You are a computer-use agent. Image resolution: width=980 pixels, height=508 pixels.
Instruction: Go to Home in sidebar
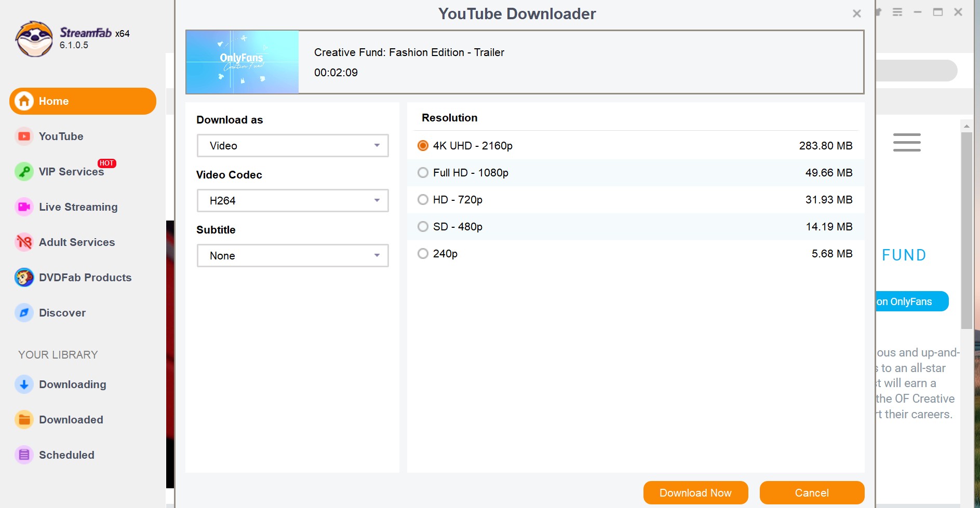click(x=83, y=101)
